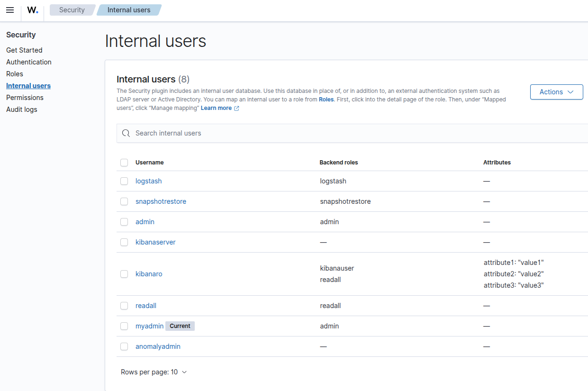The image size is (588, 391).
Task: Navigate to the Authentication section
Action: [x=29, y=62]
